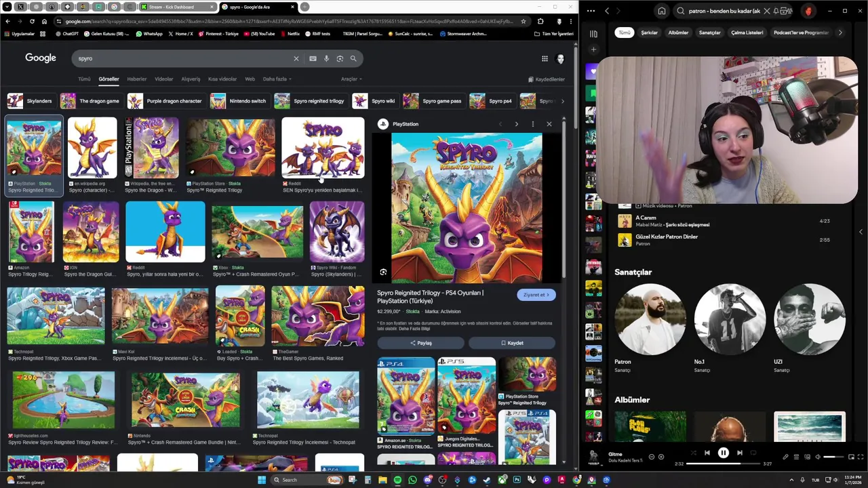Add the song Gitme to liked songs
The height and width of the screenshot is (488, 868).
pyautogui.click(x=661, y=457)
